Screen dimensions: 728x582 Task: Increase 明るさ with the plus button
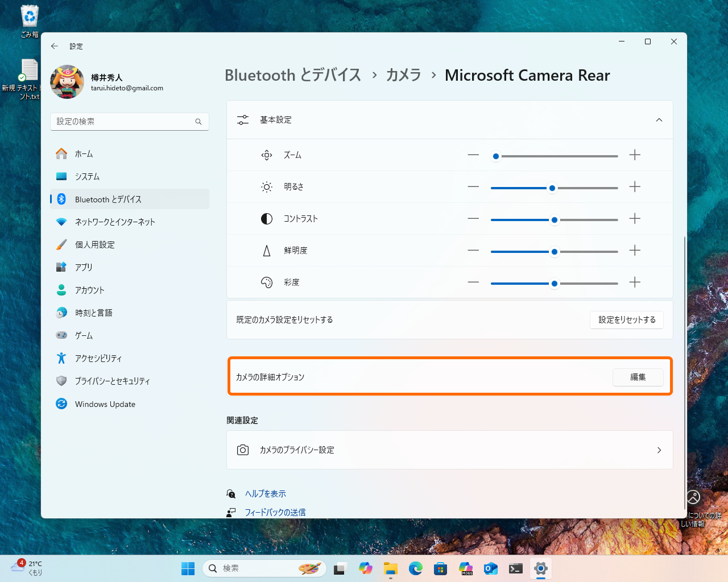click(x=635, y=187)
